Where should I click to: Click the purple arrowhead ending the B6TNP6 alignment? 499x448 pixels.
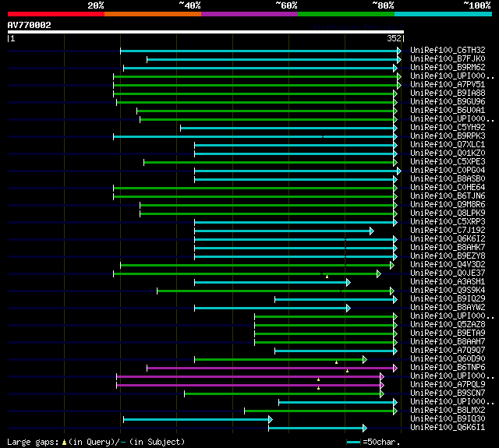click(x=395, y=369)
